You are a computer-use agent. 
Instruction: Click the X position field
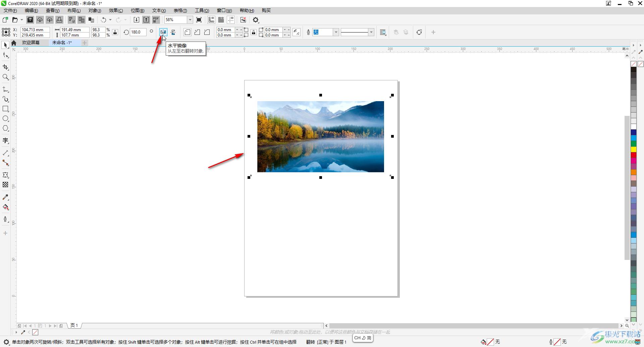click(35, 29)
